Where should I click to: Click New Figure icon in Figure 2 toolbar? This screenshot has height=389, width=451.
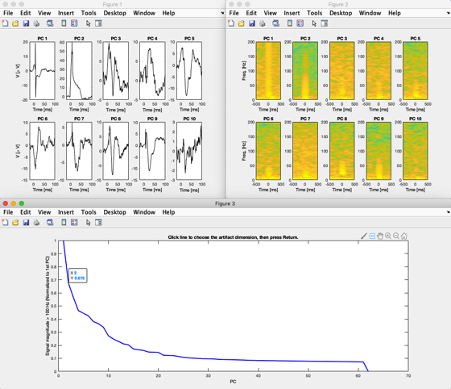(x=231, y=23)
